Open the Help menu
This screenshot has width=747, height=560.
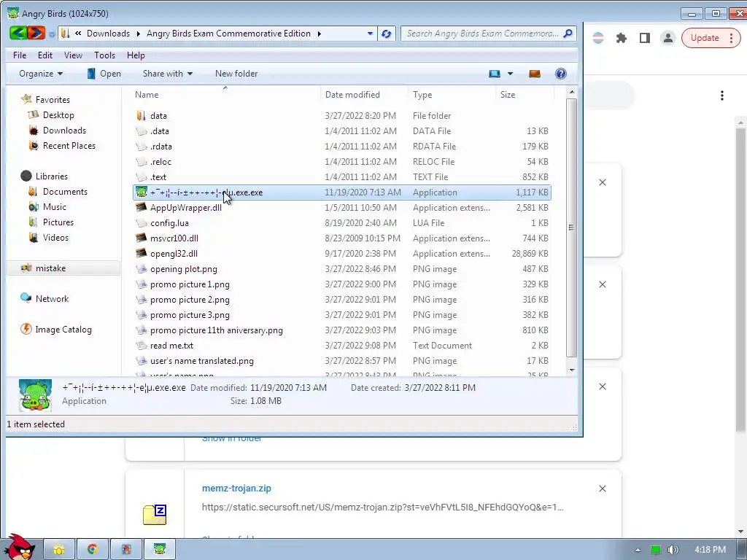point(136,55)
